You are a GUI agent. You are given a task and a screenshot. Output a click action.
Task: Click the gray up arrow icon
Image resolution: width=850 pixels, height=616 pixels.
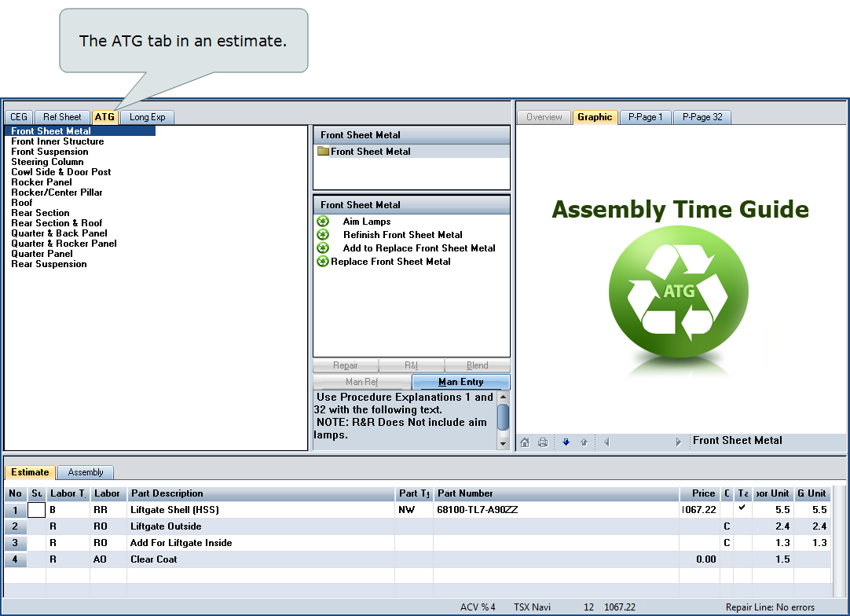coord(584,442)
